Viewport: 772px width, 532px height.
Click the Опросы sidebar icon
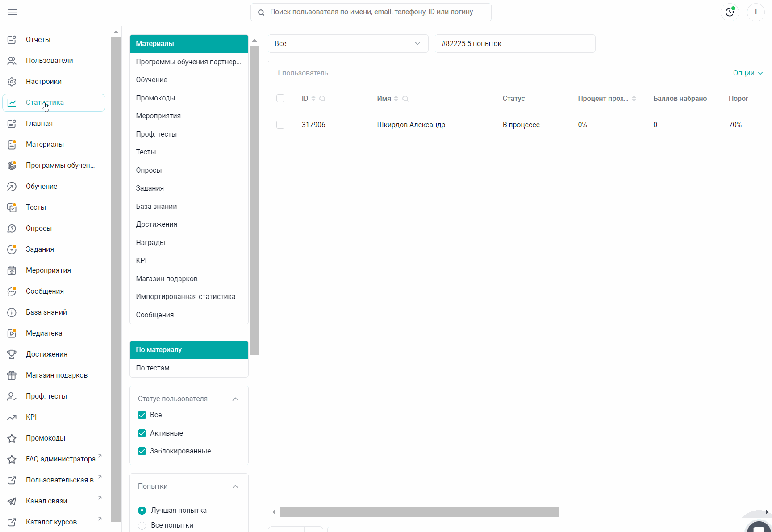[x=12, y=229]
